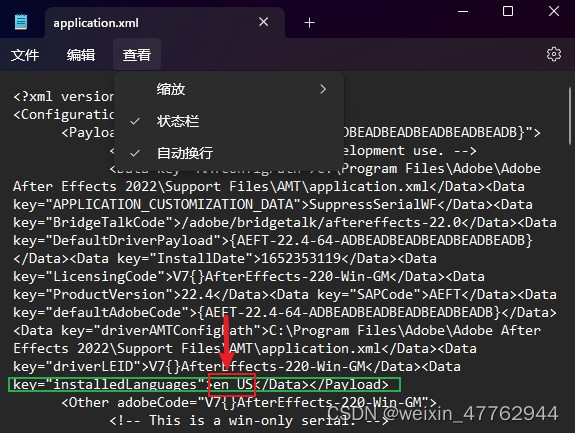Maximize the Notepad window
The height and width of the screenshot is (433, 575).
[x=508, y=11]
